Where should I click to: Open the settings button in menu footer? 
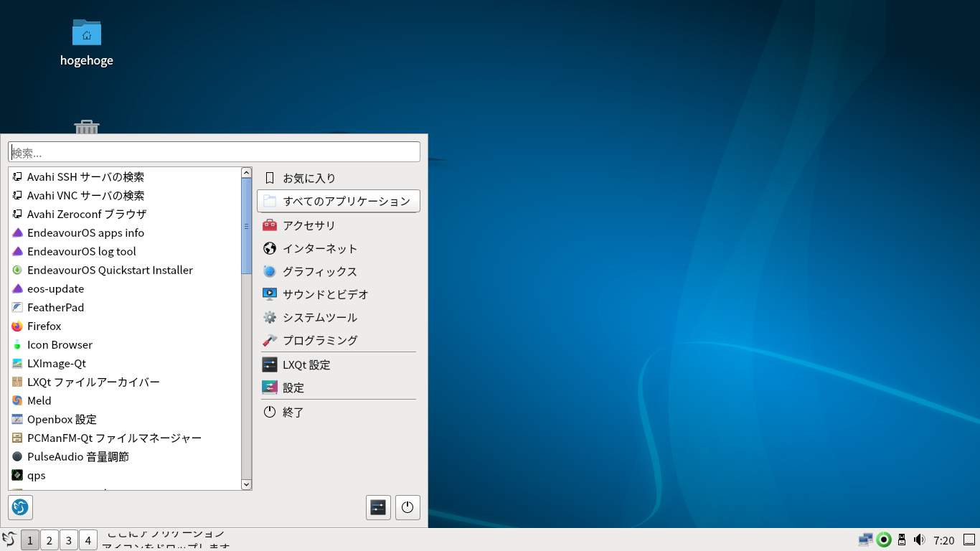point(378,507)
